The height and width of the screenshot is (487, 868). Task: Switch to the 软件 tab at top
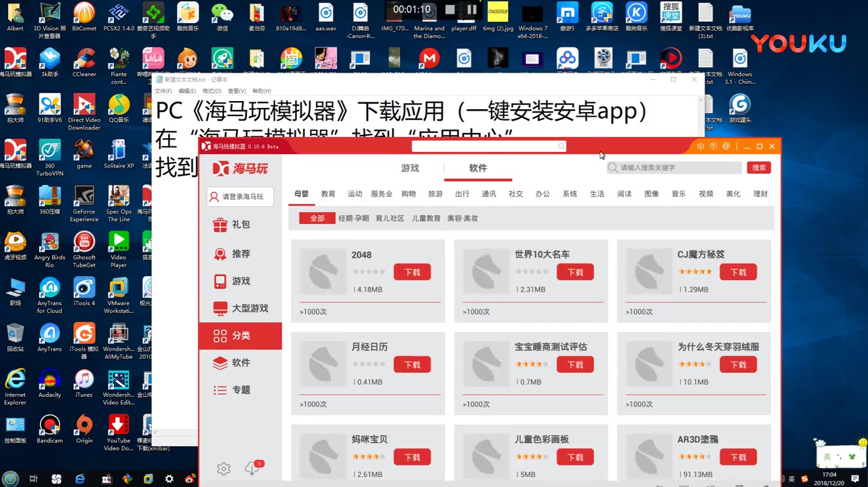click(x=477, y=168)
